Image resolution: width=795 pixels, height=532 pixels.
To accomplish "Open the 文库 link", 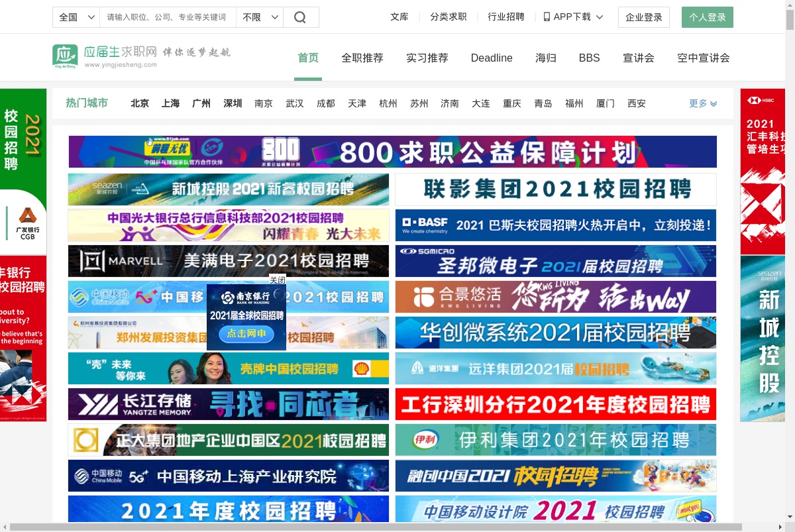I will coord(399,17).
